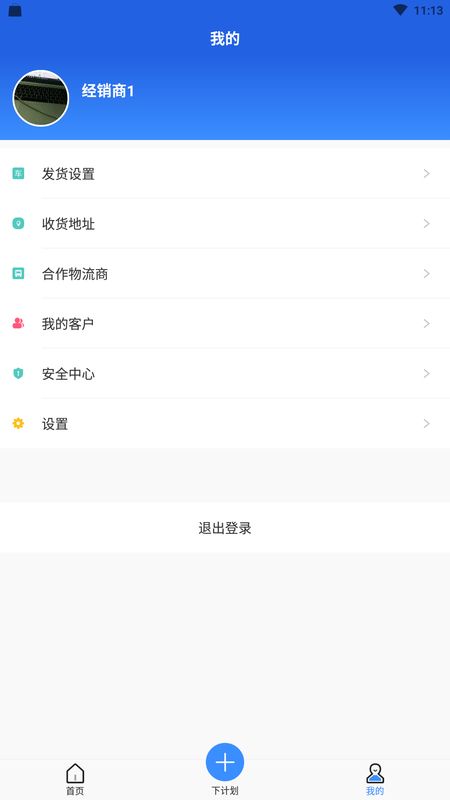Tap the 经销商1 username text
The image size is (450, 800).
pyautogui.click(x=108, y=91)
